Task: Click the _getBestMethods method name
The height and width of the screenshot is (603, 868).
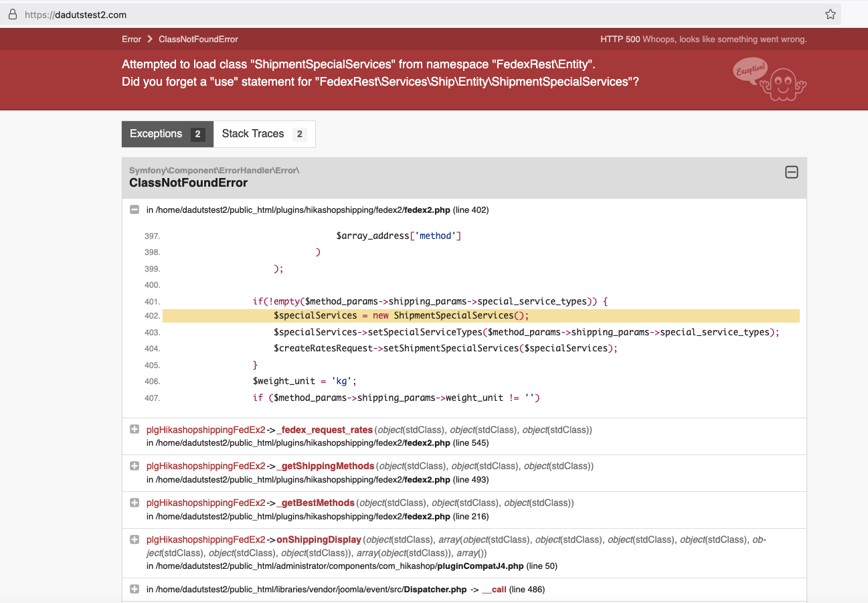Action: 315,503
